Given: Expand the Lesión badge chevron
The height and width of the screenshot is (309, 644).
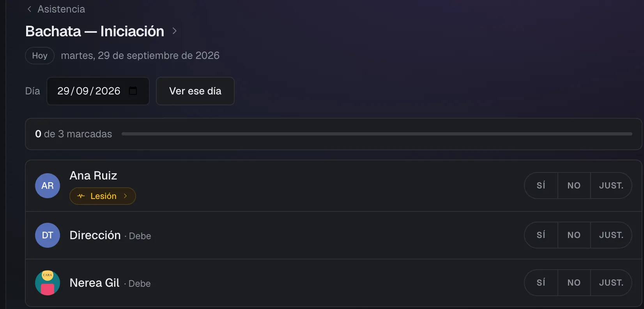Looking at the screenshot, I should 125,196.
